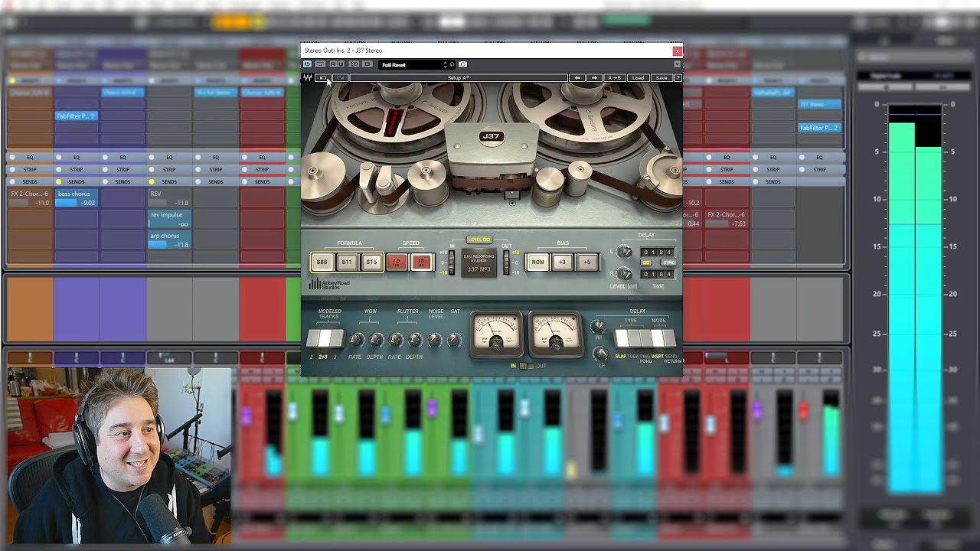Select tape formula 888
The width and height of the screenshot is (980, 551).
(322, 262)
